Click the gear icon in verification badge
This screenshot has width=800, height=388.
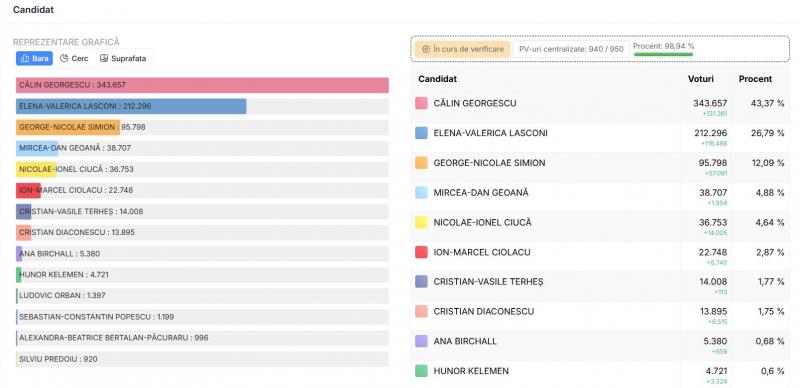click(x=426, y=49)
